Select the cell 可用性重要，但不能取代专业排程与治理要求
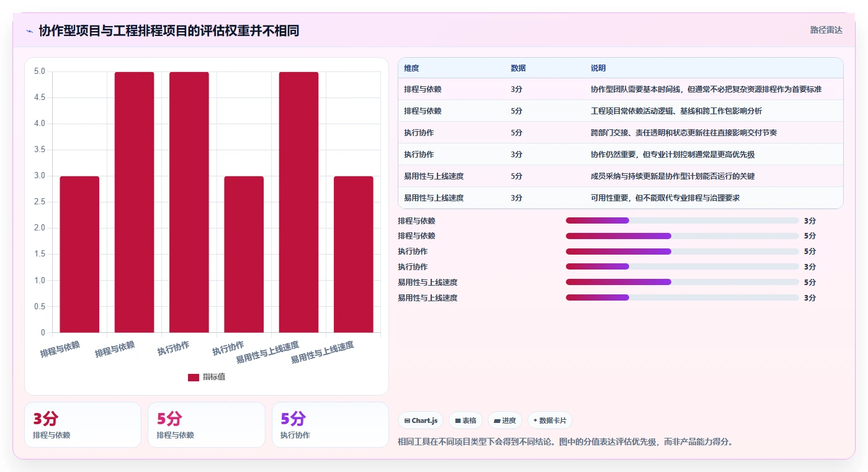The width and height of the screenshot is (868, 472). point(665,198)
